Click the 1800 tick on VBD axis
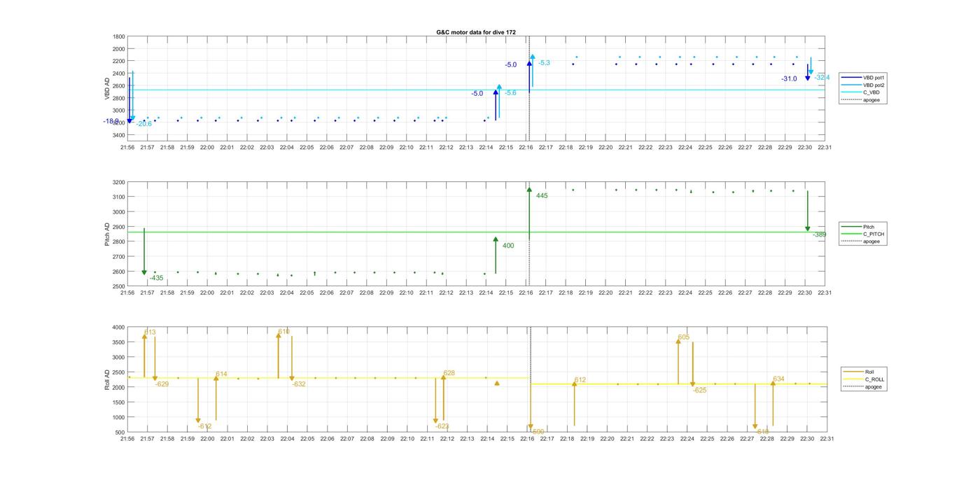 coord(119,36)
